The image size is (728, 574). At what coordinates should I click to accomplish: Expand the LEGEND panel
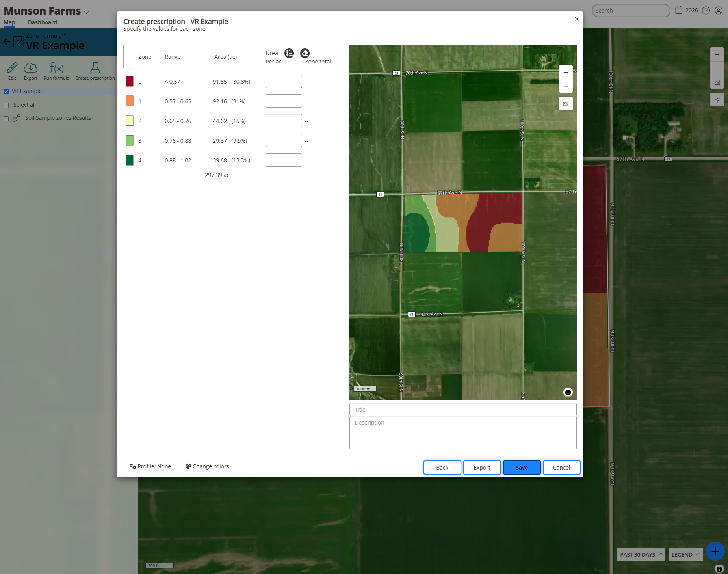[685, 555]
